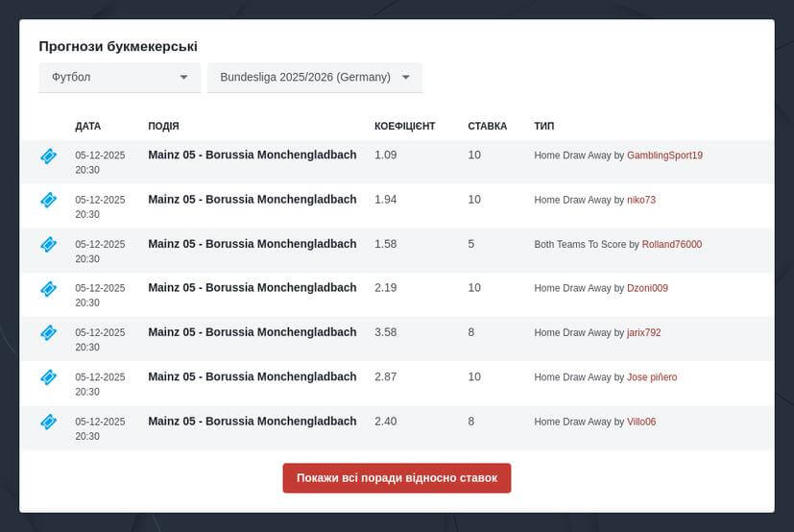Click the arrow on the Bundesliga selector
This screenshot has width=794, height=532.
406,78
